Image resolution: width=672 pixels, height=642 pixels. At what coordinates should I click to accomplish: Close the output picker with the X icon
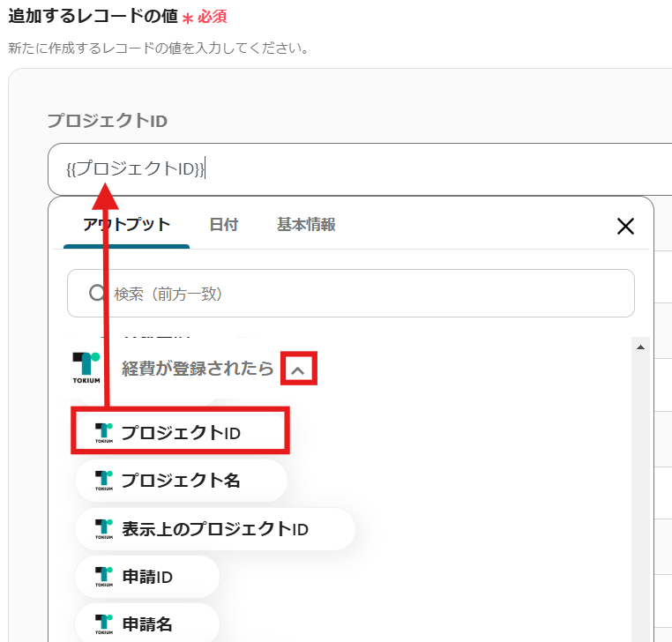pos(625,226)
